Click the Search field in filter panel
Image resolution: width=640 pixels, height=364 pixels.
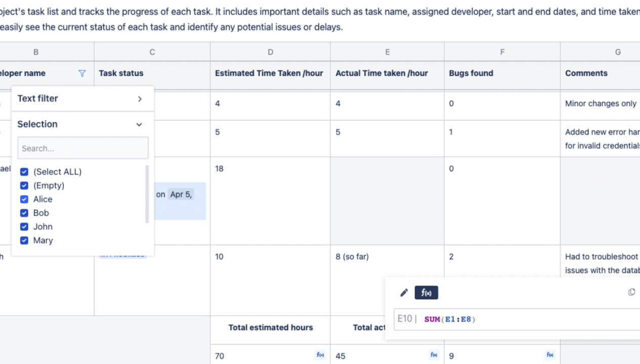pyautogui.click(x=83, y=149)
